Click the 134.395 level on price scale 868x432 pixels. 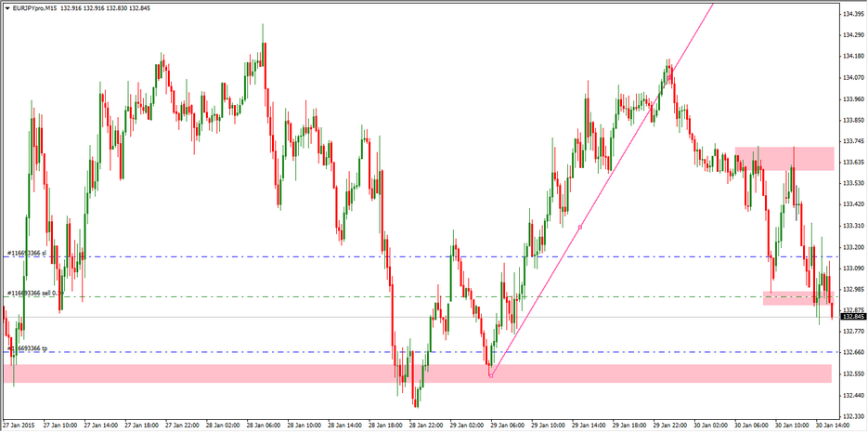853,14
